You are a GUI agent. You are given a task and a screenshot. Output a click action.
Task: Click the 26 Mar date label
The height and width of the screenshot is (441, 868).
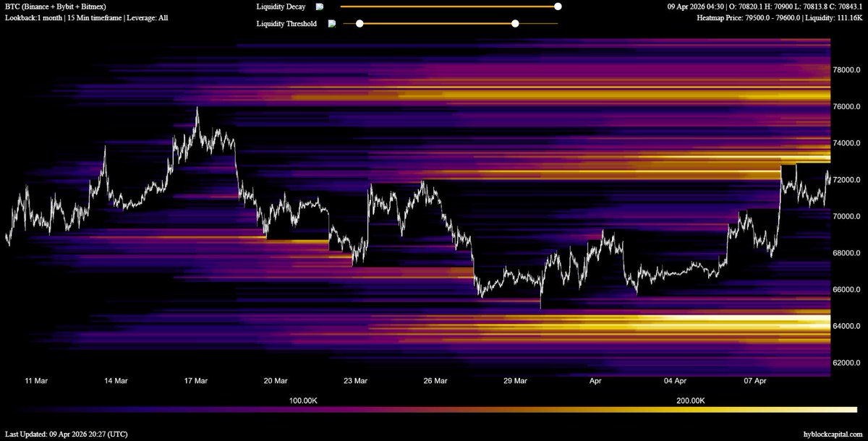pos(435,380)
